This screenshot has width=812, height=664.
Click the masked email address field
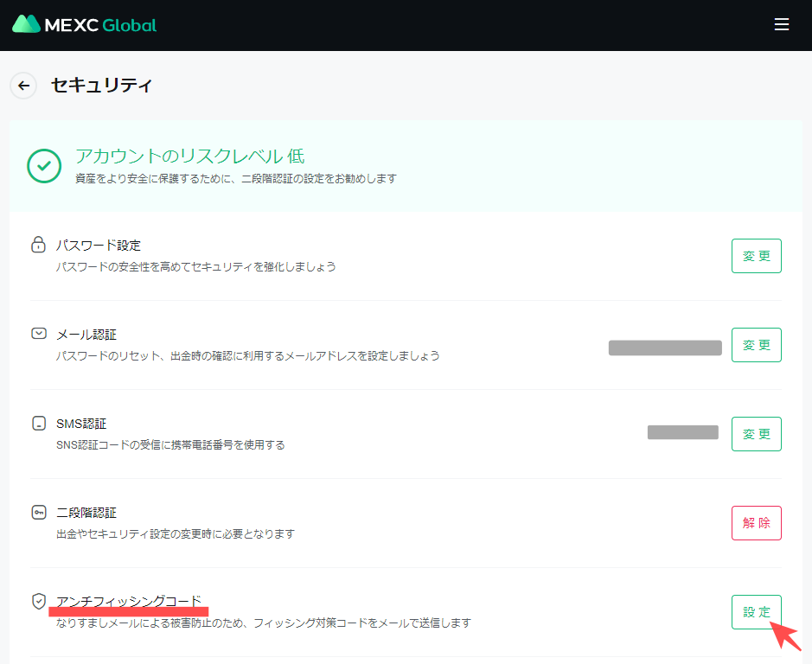point(665,348)
